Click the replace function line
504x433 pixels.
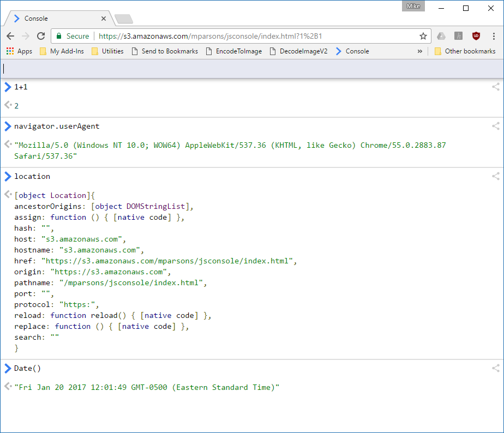tap(101, 326)
